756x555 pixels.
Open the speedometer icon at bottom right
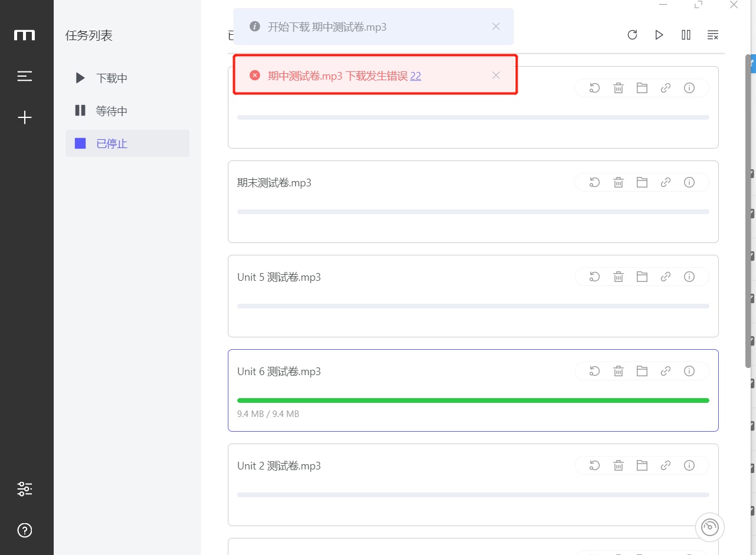click(x=710, y=527)
